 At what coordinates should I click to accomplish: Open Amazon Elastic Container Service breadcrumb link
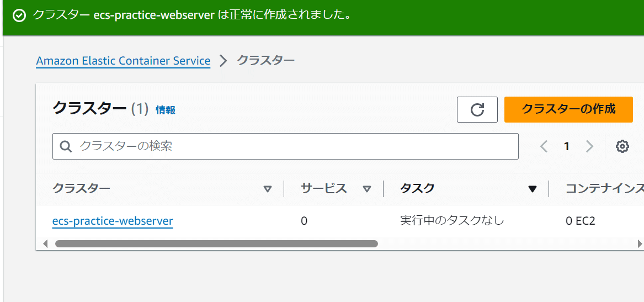[x=123, y=61]
